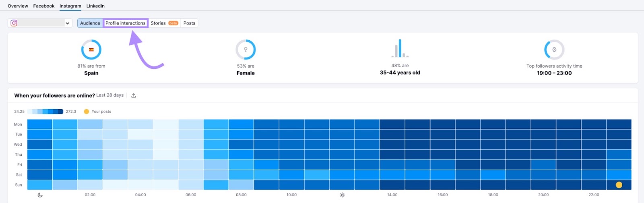Click the 'Sun' row label

coord(19,185)
